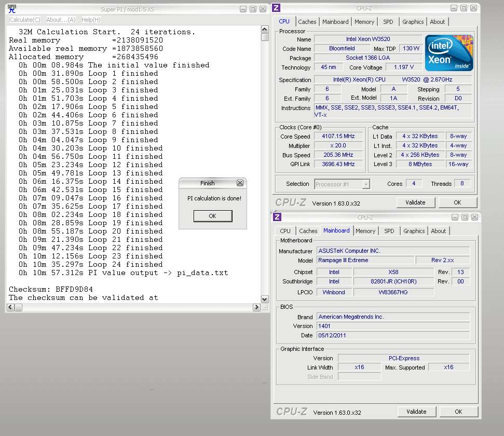Image resolution: width=504 pixels, height=436 pixels.
Task: Open About tab in top CPU-Z window
Action: click(438, 22)
